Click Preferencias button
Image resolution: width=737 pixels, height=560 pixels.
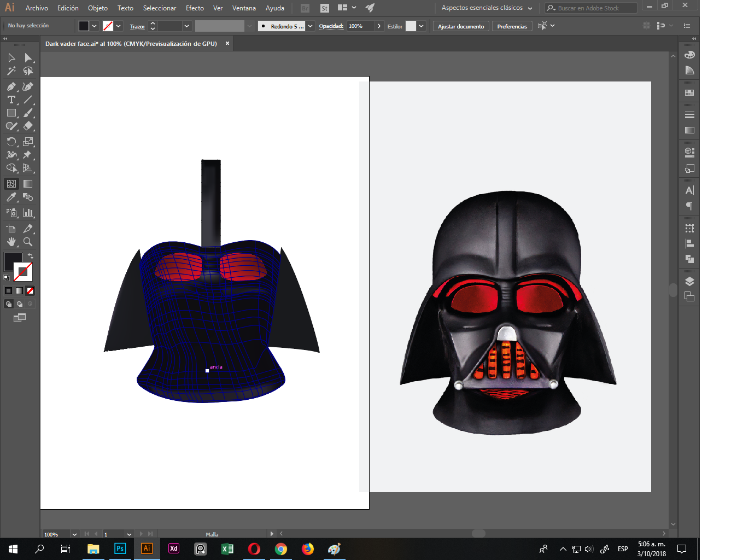click(x=512, y=26)
